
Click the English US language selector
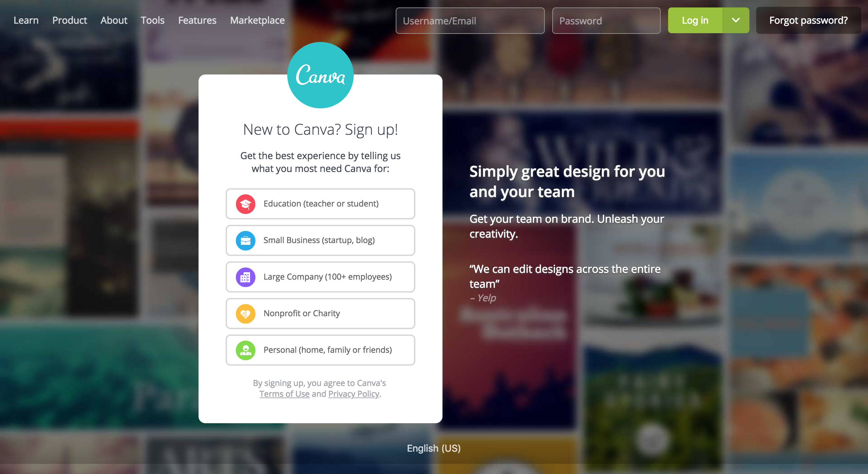tap(433, 449)
